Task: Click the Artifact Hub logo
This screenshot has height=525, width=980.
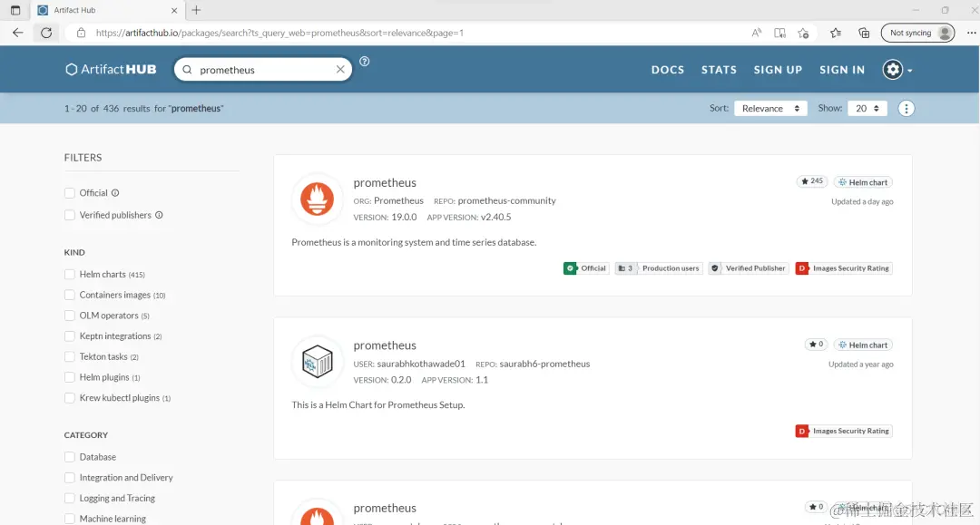Action: pos(111,69)
